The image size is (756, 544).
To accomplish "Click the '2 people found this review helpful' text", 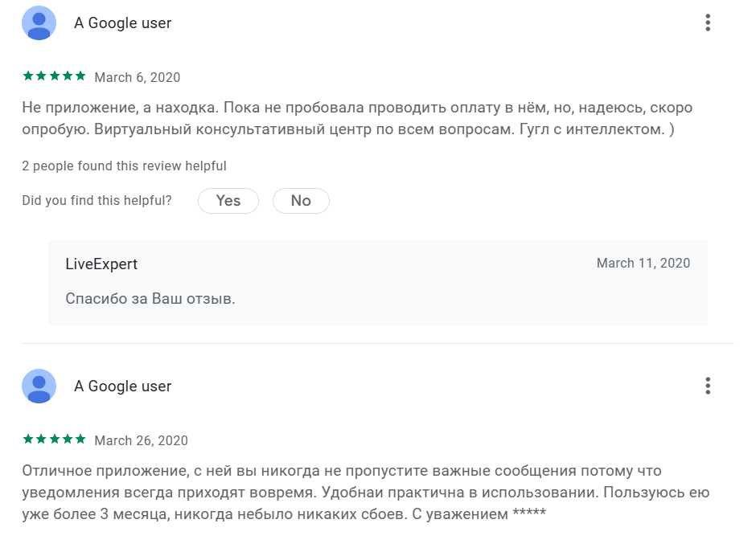I will click(x=124, y=166).
